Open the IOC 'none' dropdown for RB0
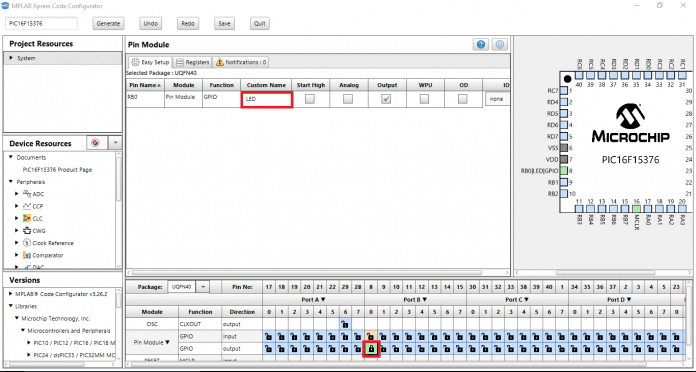This screenshot has width=696, height=372. pyautogui.click(x=498, y=99)
